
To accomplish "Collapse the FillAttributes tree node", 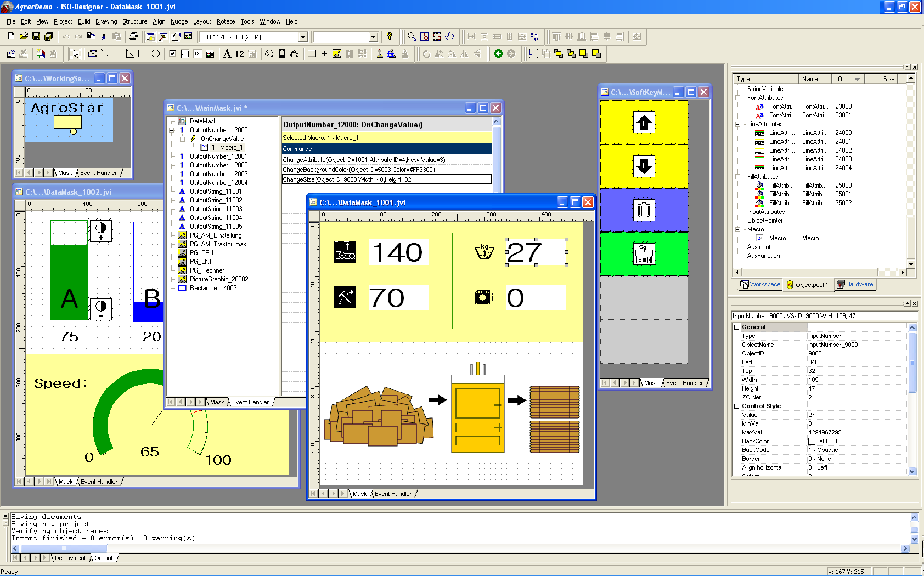I will (x=738, y=177).
